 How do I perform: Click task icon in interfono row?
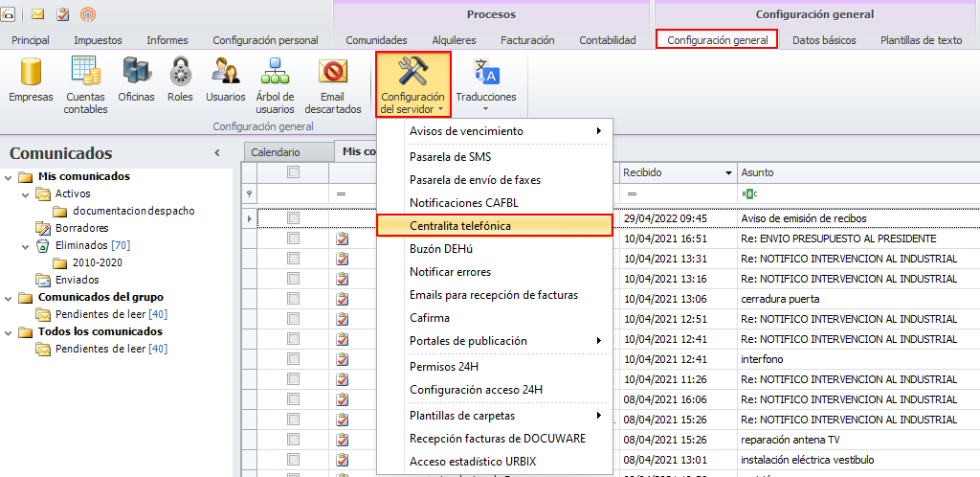click(342, 359)
